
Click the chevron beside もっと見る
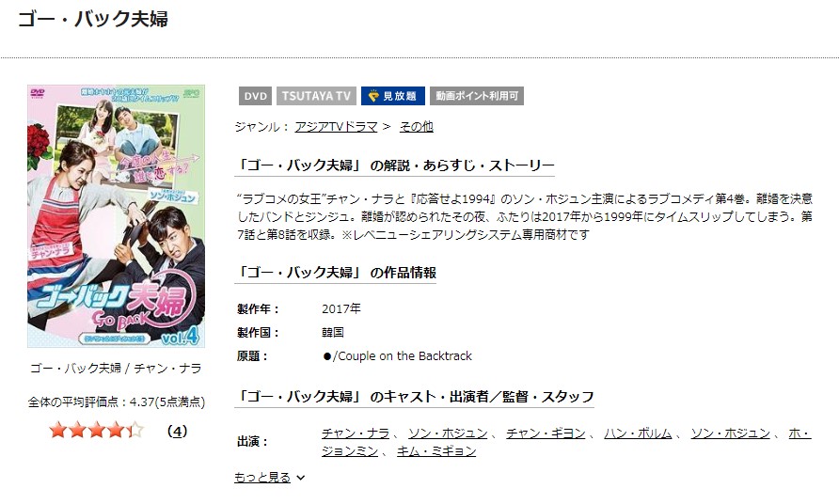point(301,478)
